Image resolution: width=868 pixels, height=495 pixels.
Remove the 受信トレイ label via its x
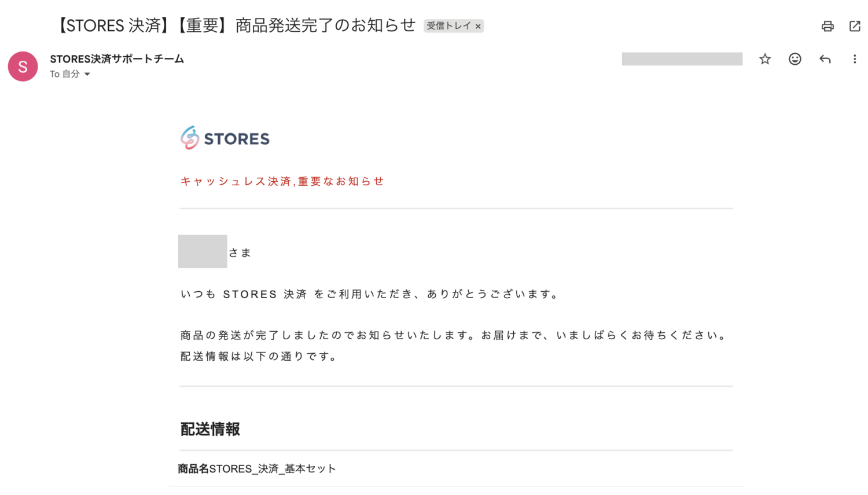point(478,26)
